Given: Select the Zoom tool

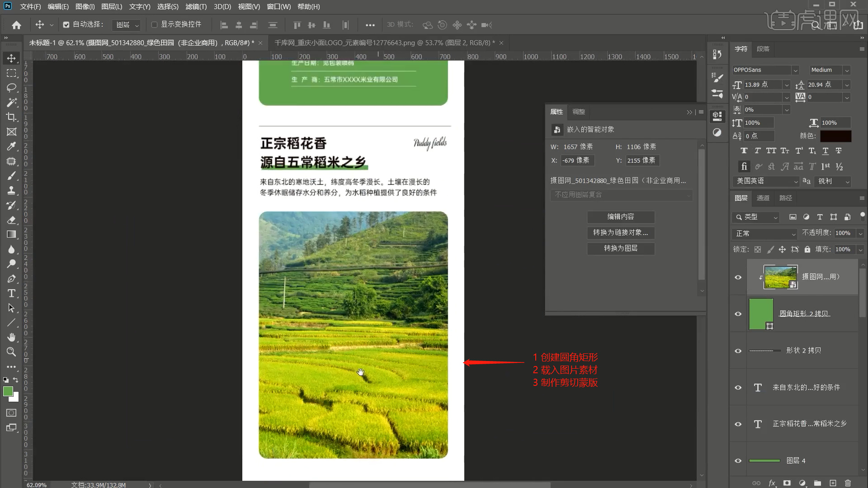Looking at the screenshot, I should pos(11,352).
